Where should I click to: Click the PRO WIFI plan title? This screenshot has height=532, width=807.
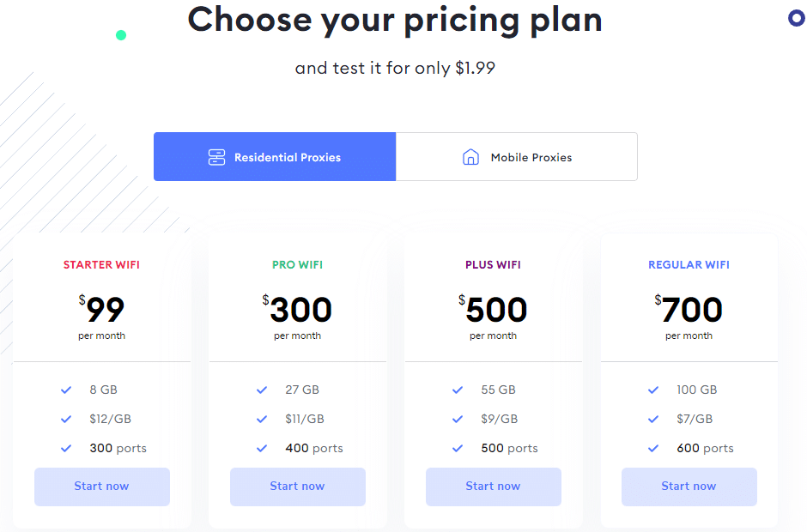coord(297,265)
